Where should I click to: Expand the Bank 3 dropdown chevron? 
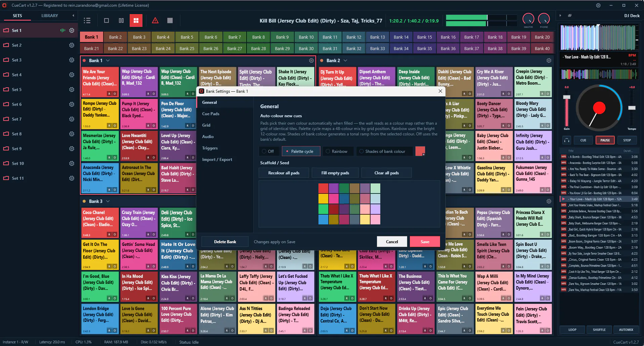pos(108,201)
